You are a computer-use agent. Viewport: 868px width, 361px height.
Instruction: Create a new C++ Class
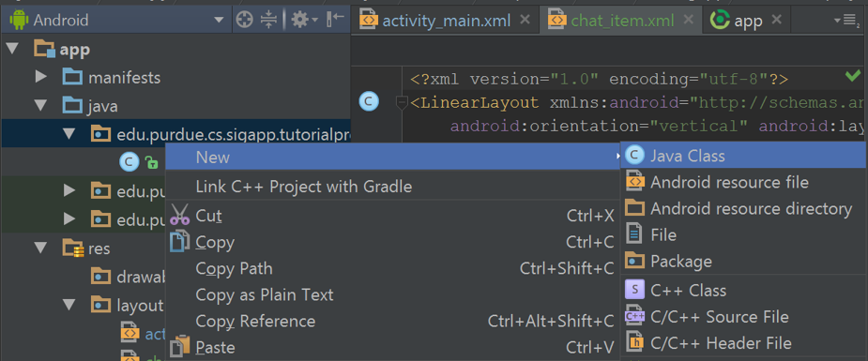[744, 291]
